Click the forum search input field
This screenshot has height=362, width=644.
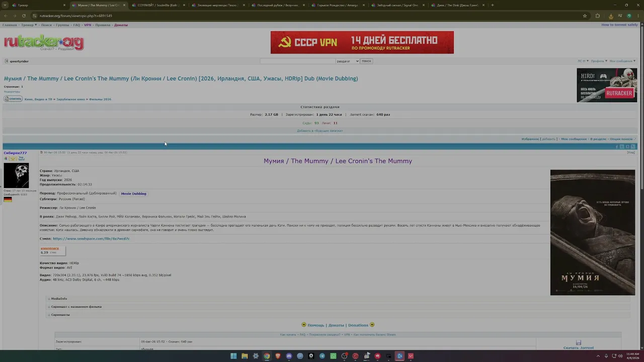pos(297,61)
